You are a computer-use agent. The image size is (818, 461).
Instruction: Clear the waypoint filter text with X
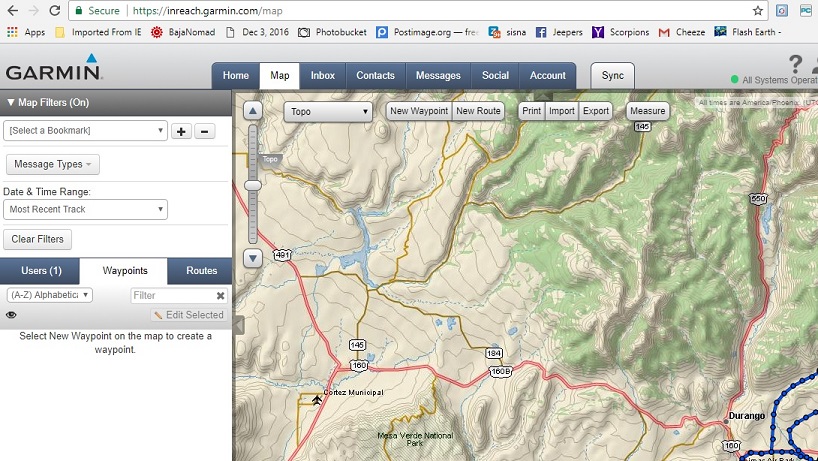click(221, 296)
